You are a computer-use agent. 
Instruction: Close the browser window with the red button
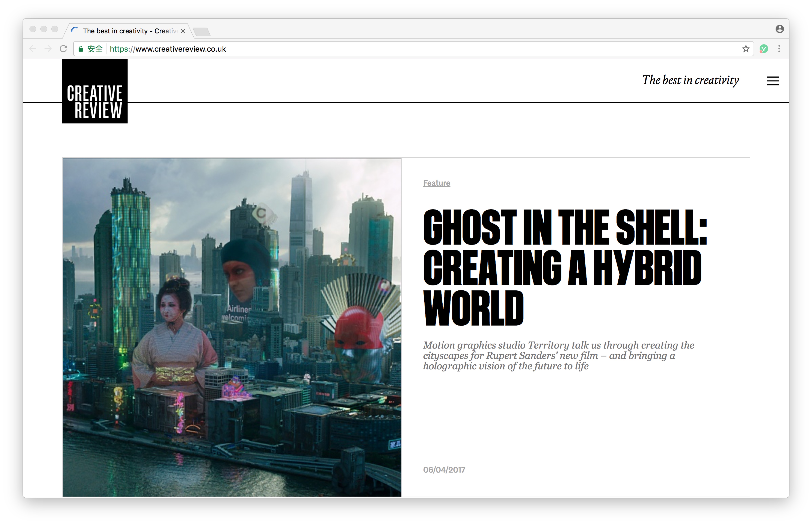pos(33,29)
